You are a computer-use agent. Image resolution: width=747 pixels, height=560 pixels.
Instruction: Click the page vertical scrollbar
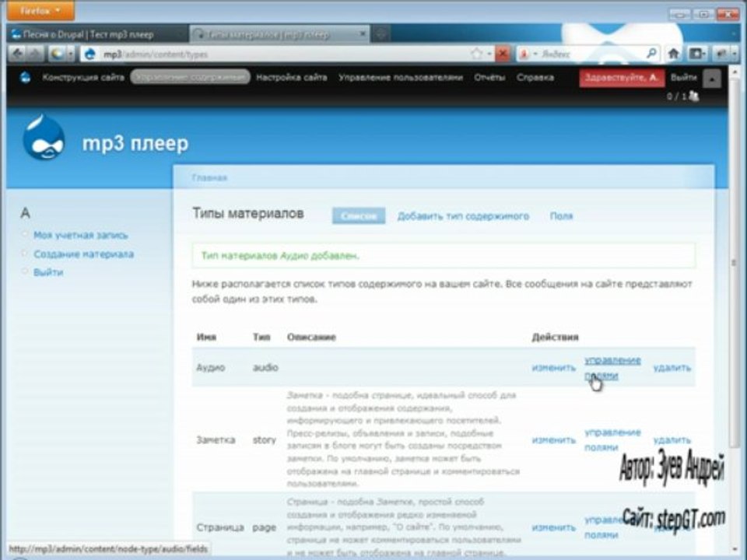point(734,262)
